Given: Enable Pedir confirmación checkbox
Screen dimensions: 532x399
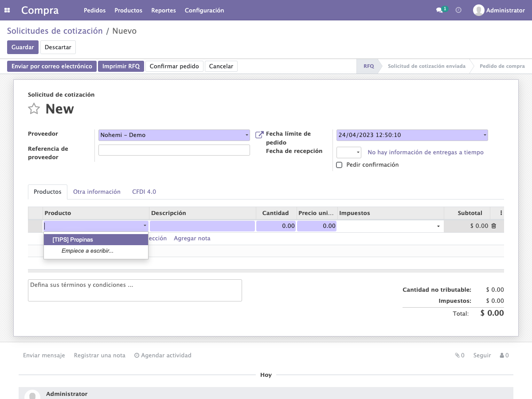Looking at the screenshot, I should (340, 165).
